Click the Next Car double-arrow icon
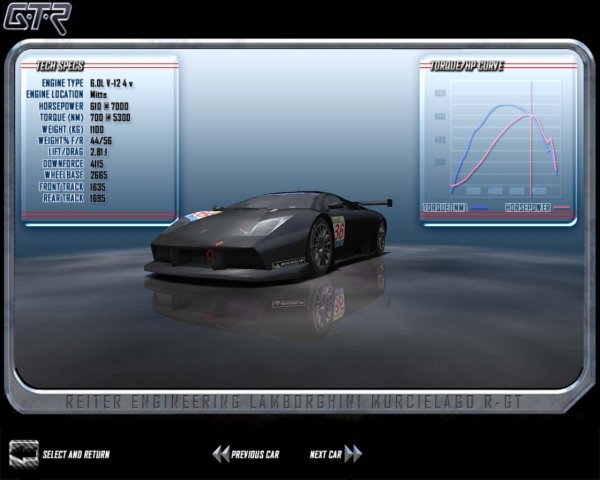600x480 pixels. [353, 454]
